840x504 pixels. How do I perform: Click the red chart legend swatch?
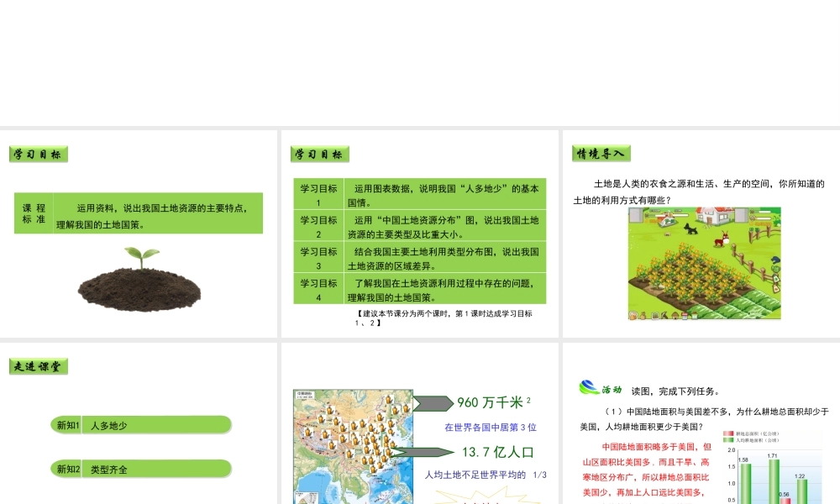tap(728, 433)
